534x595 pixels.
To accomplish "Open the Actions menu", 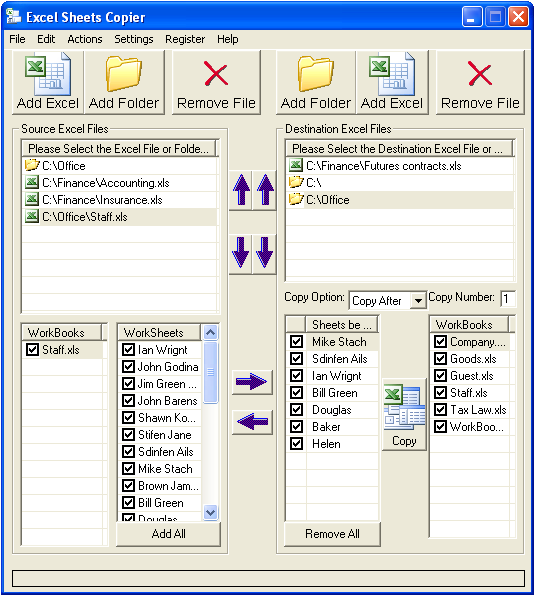I will pyautogui.click(x=85, y=39).
